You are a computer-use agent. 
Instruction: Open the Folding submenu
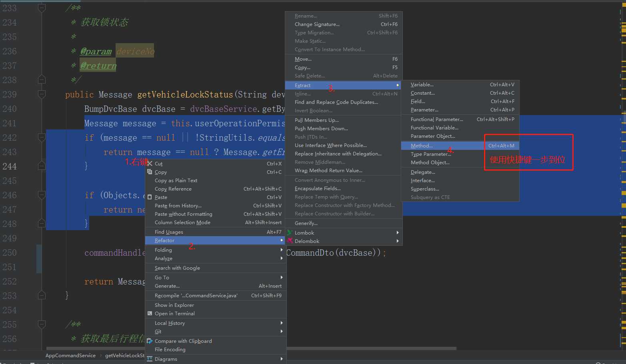(216, 250)
